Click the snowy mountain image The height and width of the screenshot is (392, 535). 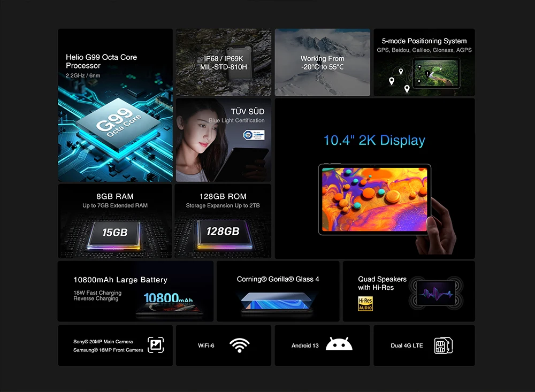[323, 62]
